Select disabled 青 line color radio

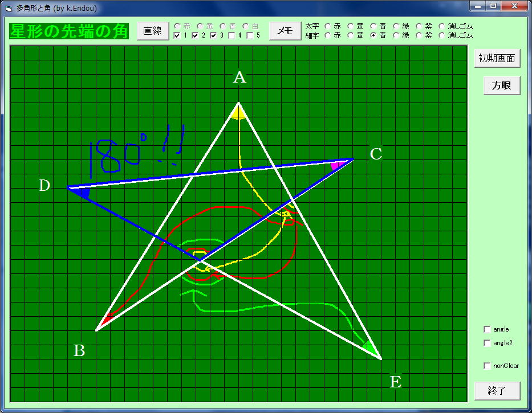(x=222, y=26)
